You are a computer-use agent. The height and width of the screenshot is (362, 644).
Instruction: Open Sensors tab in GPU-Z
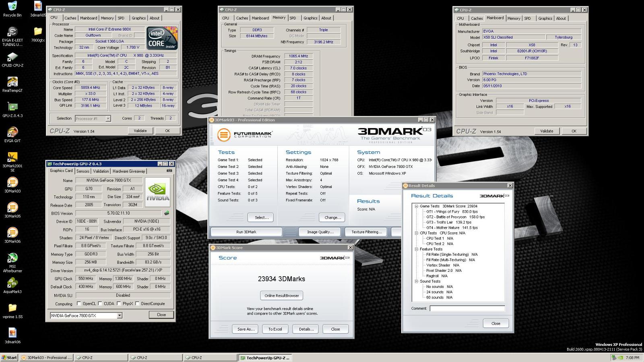pos(83,171)
